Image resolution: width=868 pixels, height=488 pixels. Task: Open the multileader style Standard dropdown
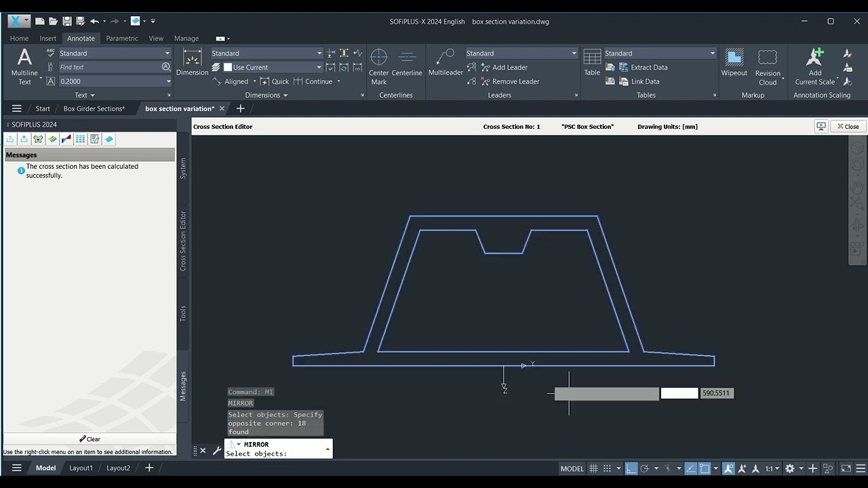521,53
